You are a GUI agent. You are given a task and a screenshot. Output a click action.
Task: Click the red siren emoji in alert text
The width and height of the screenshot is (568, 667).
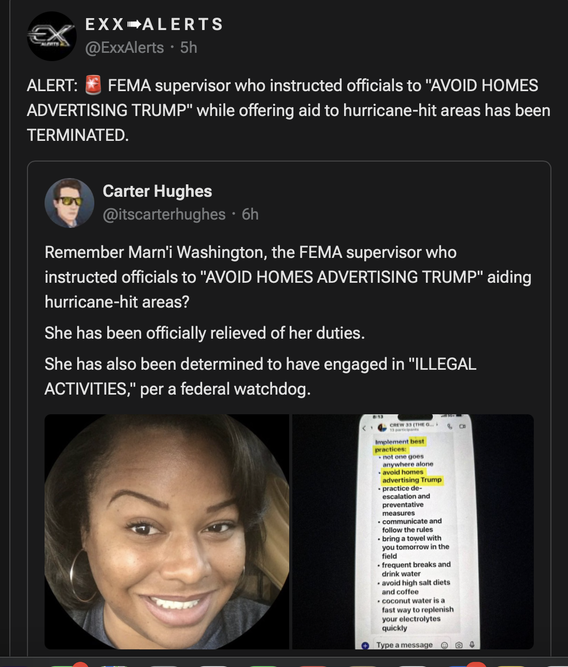pyautogui.click(x=93, y=85)
